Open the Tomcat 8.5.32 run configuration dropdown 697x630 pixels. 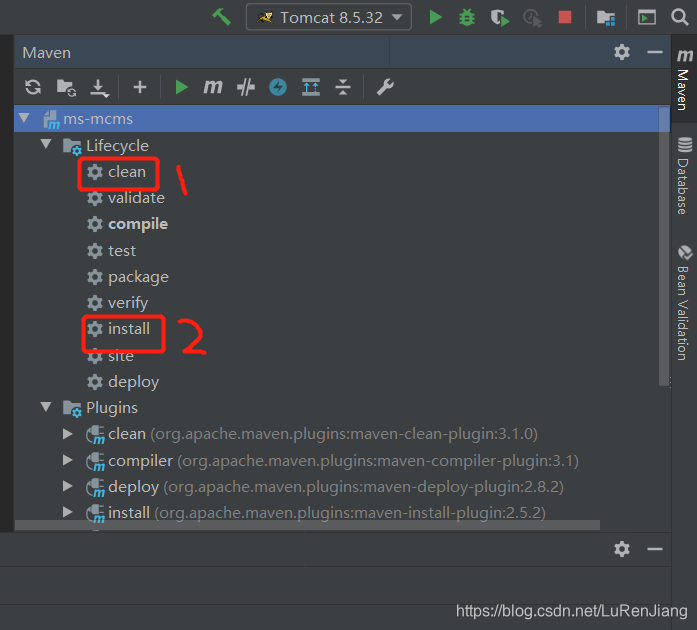click(x=328, y=17)
